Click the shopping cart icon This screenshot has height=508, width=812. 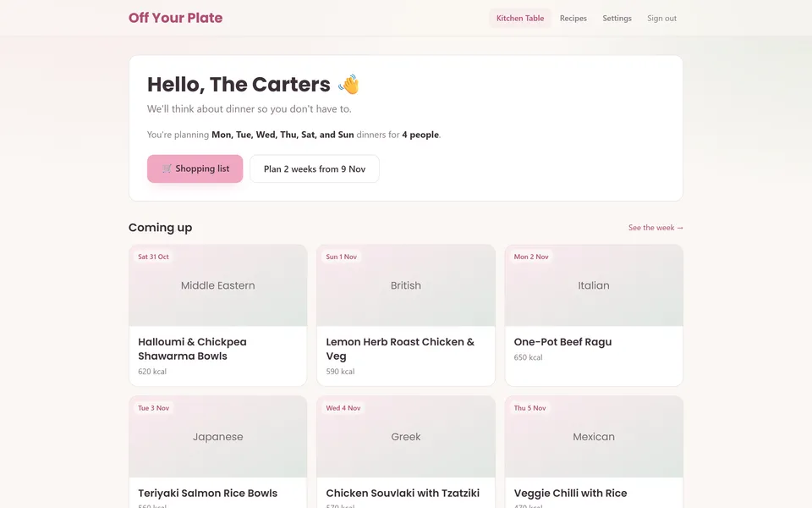(x=167, y=168)
